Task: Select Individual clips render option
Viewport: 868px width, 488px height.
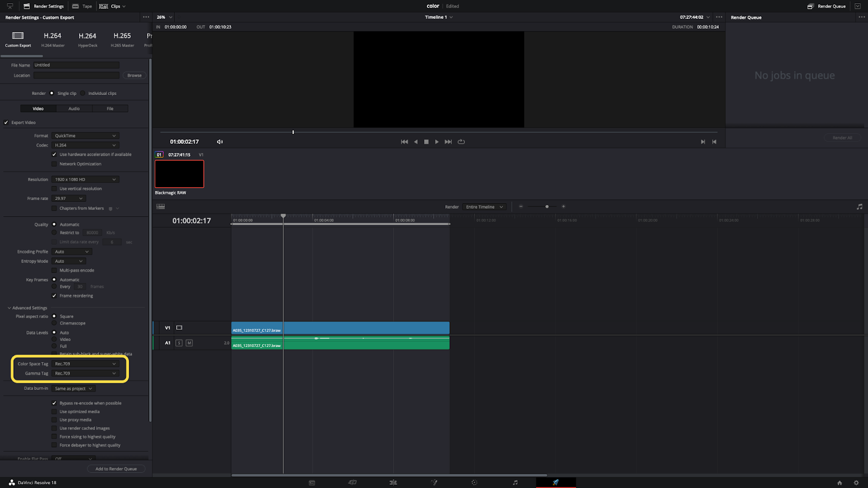Action: pos(83,93)
